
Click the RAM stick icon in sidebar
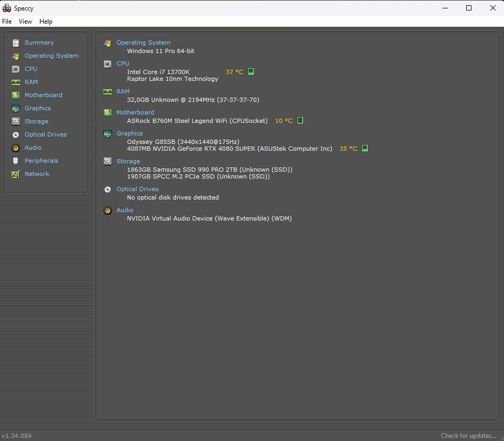click(15, 82)
